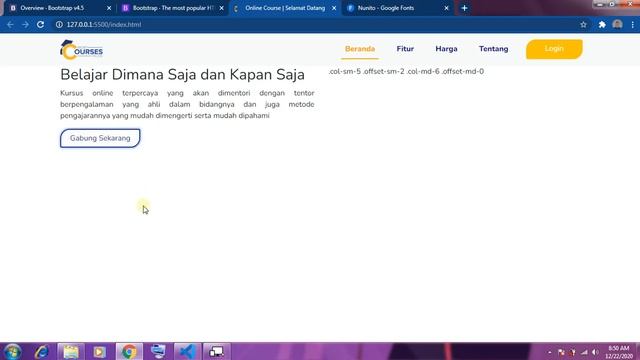Viewport: 640px width, 360px height.
Task: Open the Chrome extensions puzzle icon
Action: (x=602, y=24)
